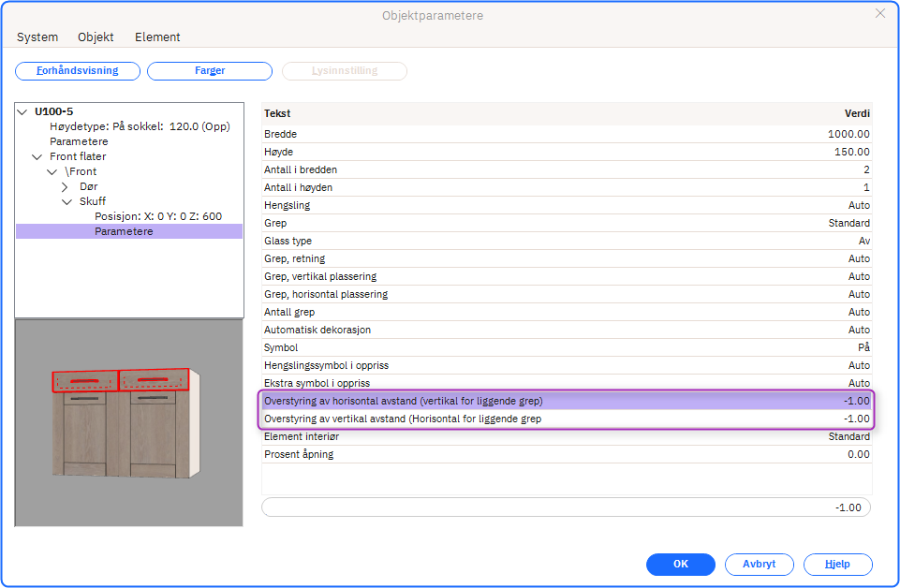Viewport: 900px width, 588px height.
Task: Click the Verdi column header
Action: click(x=857, y=113)
